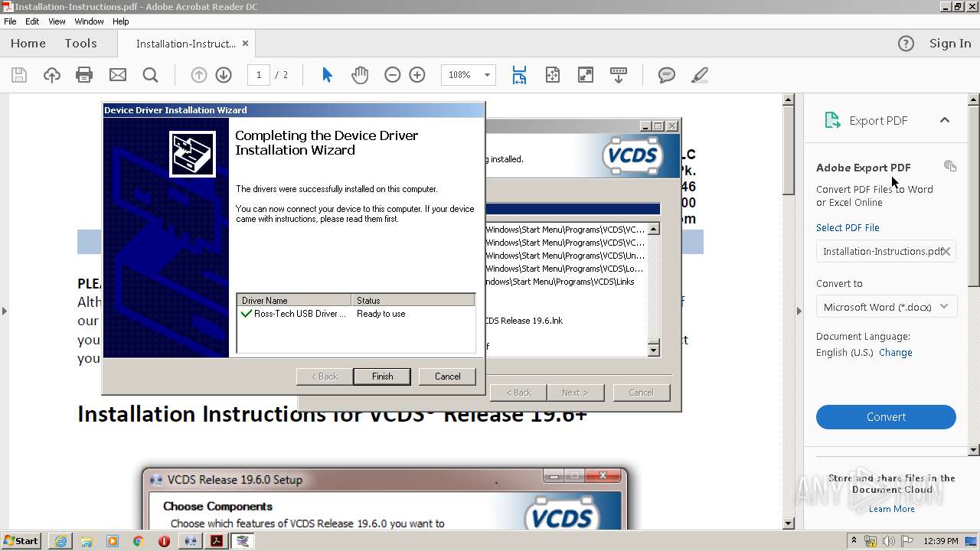Image resolution: width=980 pixels, height=551 pixels.
Task: Select the Installation-Instruct... document tab
Action: (186, 44)
